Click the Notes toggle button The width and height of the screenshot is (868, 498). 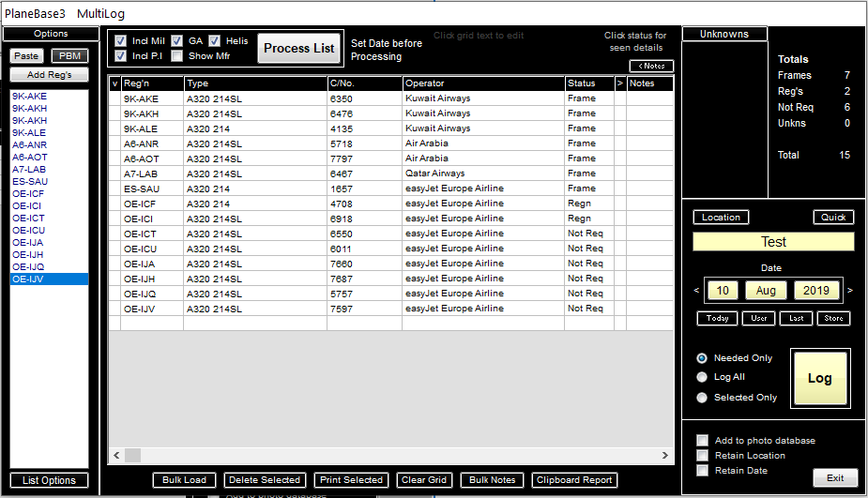[651, 66]
